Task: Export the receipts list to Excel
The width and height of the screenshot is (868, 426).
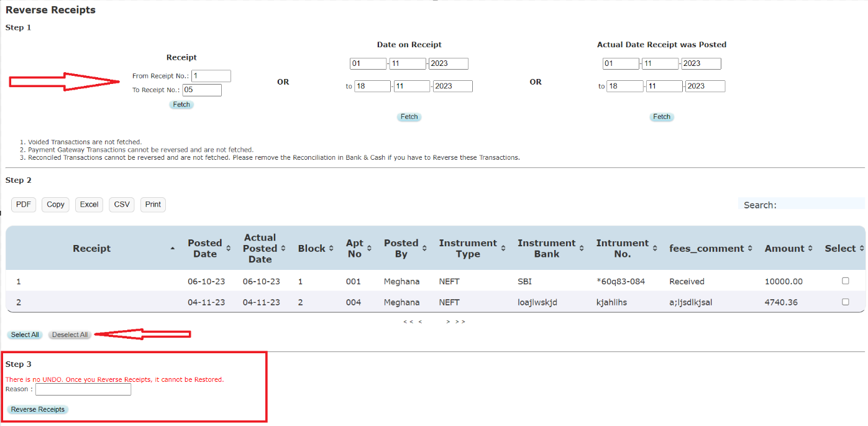Action: click(89, 204)
